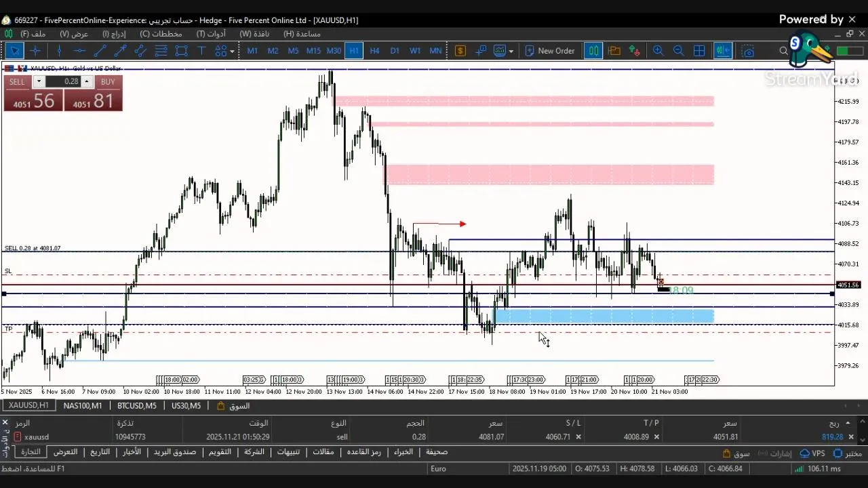868x488 pixels.
Task: Switch to M5 timeframe
Action: pos(293,51)
